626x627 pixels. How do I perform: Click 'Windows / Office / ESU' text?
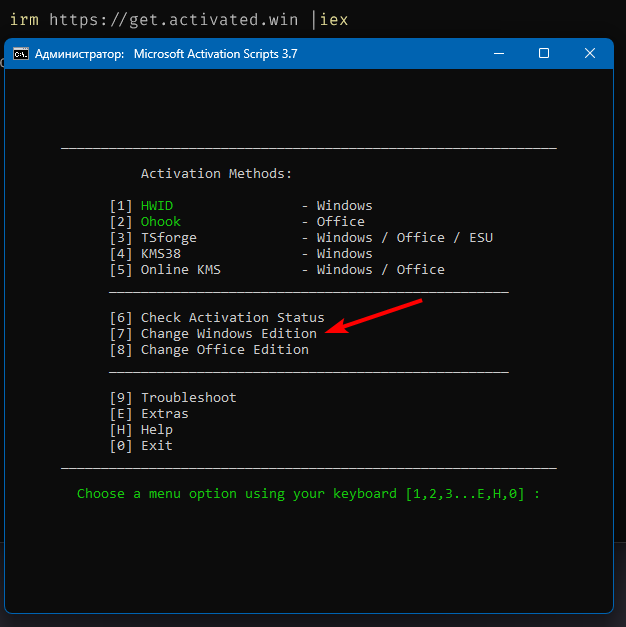point(405,238)
